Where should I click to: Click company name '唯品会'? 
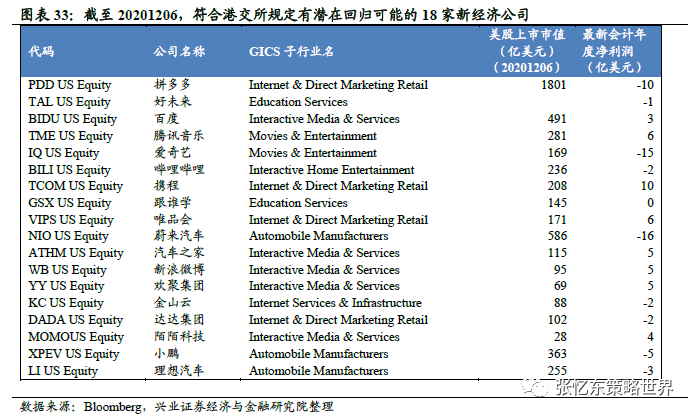click(x=173, y=219)
